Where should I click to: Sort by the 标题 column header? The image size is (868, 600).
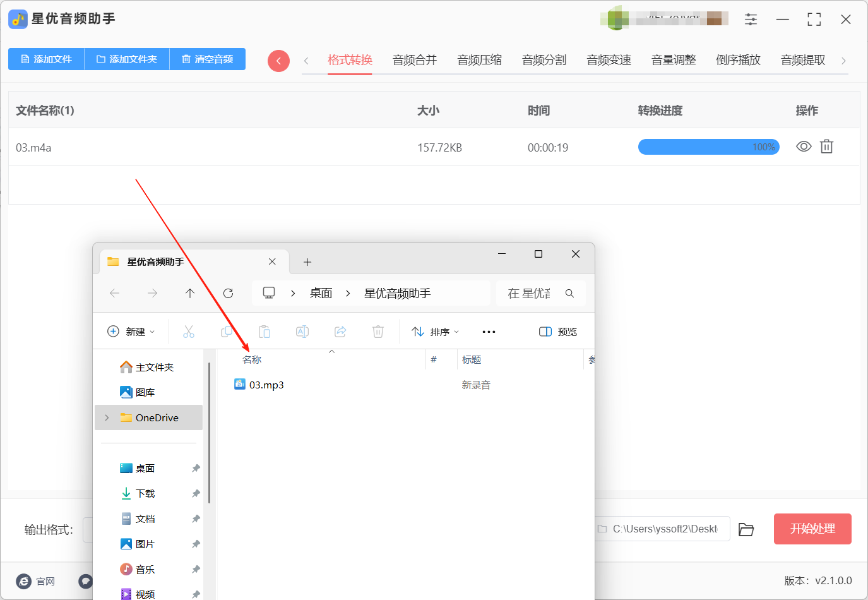point(472,359)
